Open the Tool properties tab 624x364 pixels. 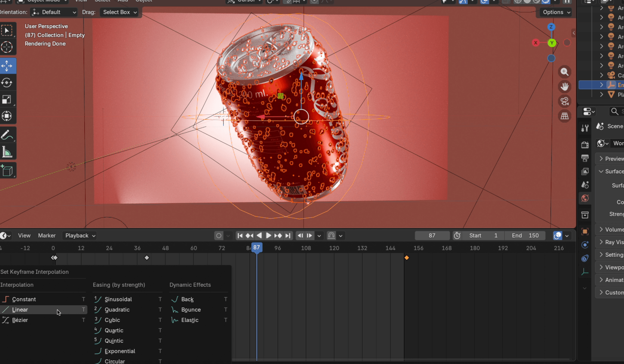(585, 128)
